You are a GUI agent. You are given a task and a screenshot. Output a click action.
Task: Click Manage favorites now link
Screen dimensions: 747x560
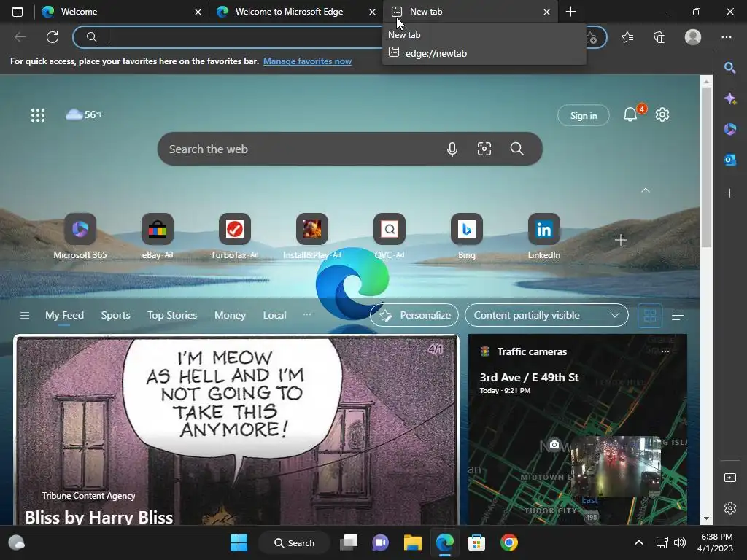[x=307, y=61]
